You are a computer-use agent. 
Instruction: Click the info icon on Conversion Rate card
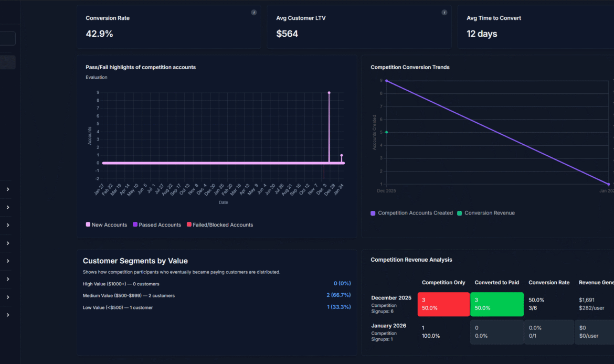[254, 13]
